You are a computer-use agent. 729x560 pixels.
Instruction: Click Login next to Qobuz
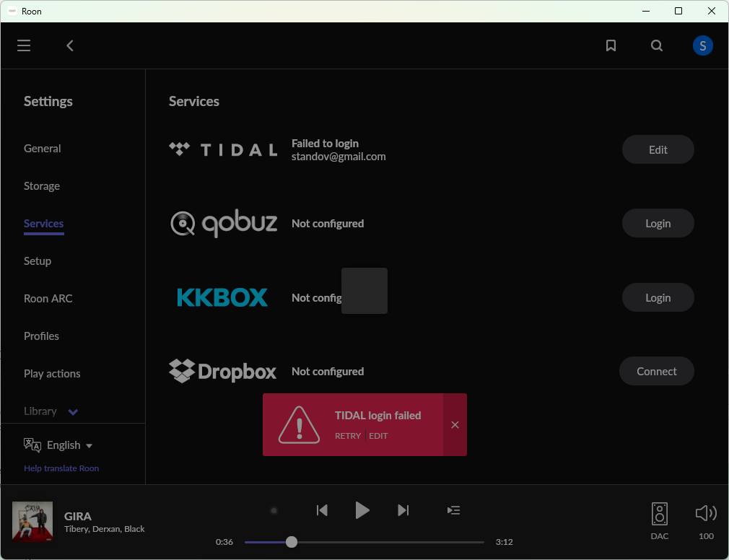(658, 223)
